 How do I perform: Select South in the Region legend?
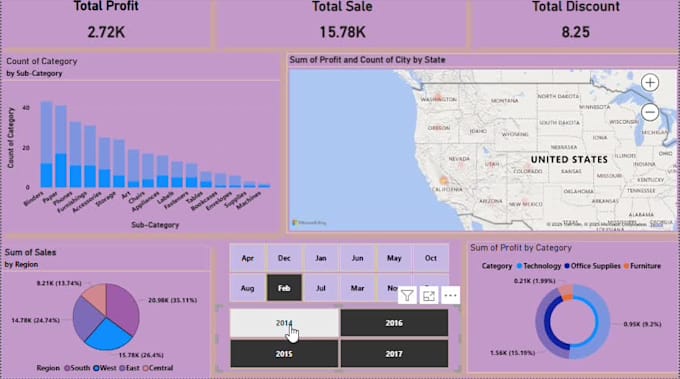(77, 368)
